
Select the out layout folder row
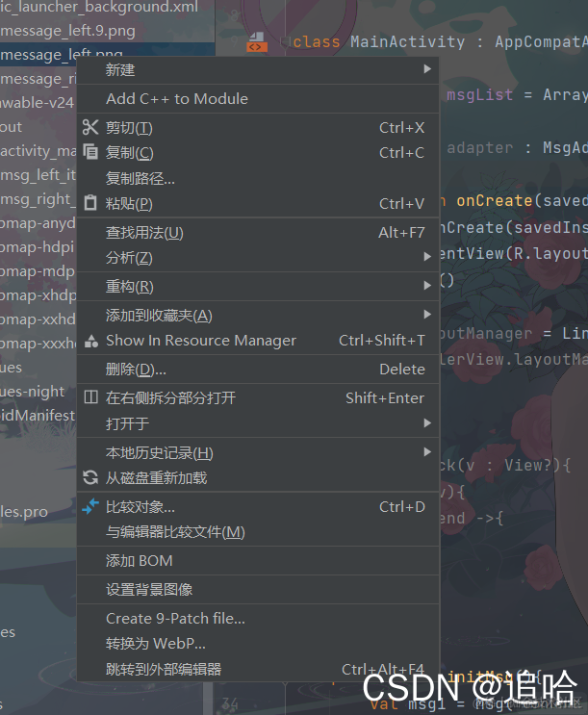(x=11, y=127)
